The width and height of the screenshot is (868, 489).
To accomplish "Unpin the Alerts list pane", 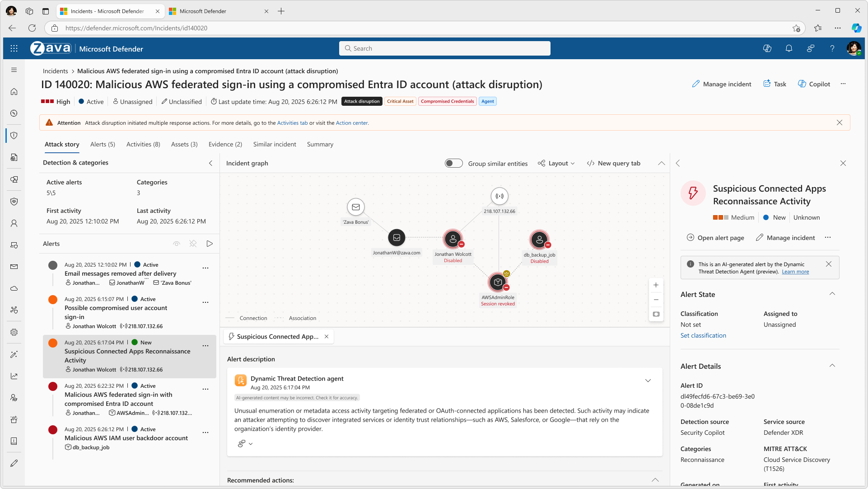I will 193,244.
